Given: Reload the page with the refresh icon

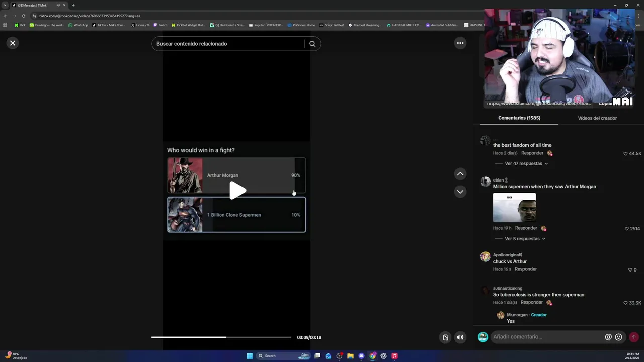Looking at the screenshot, I should click(x=23, y=16).
